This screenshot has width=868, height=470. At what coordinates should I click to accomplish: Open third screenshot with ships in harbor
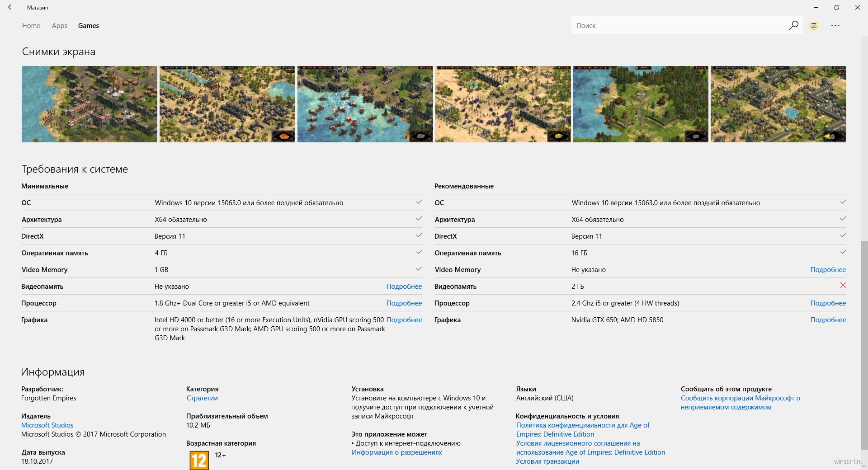click(365, 104)
